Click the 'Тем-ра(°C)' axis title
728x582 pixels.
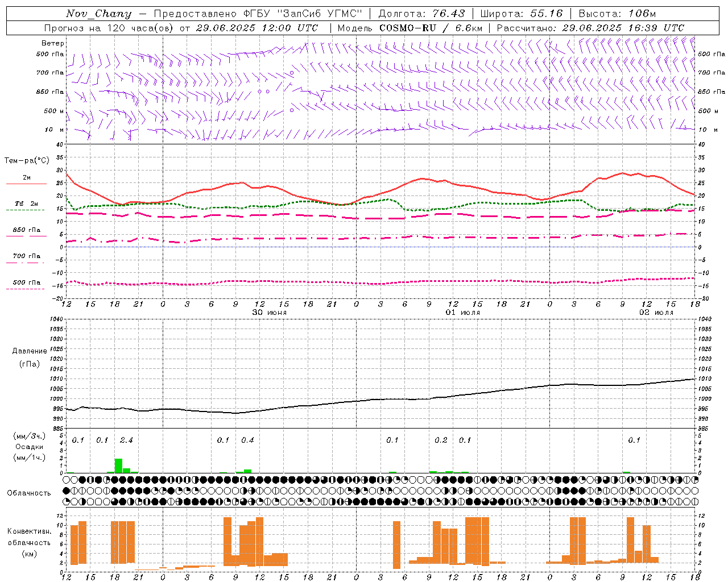coord(27,161)
